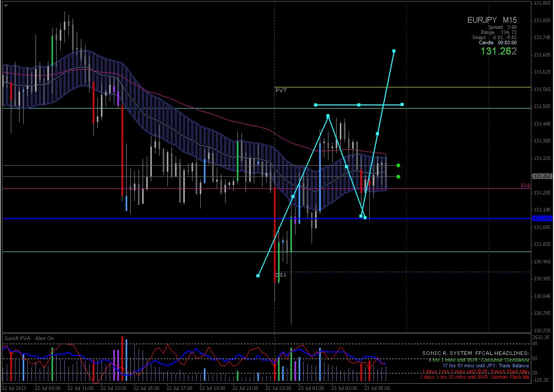Select the 23.6 Fibonacci level label
Viewport: 554px width, 392px height.
click(525, 186)
